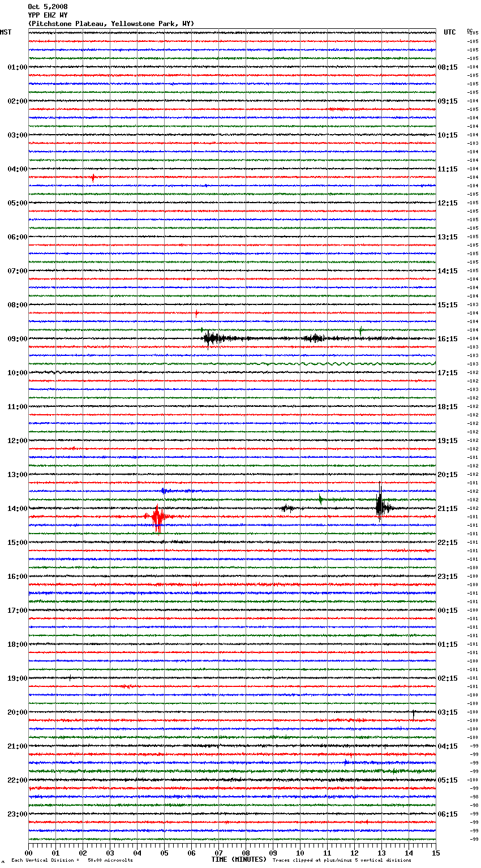481x868 pixels.
Task: Select the 15:15 UTC time label
Action: pos(448,305)
